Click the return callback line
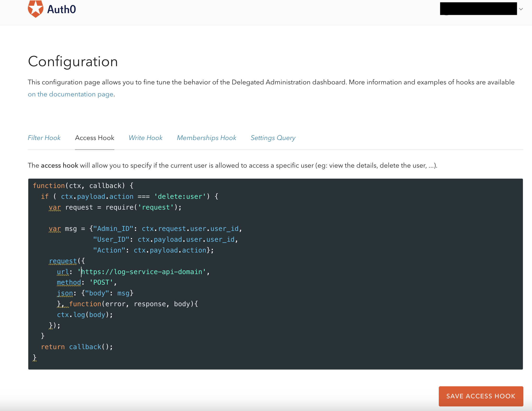 pyautogui.click(x=77, y=347)
